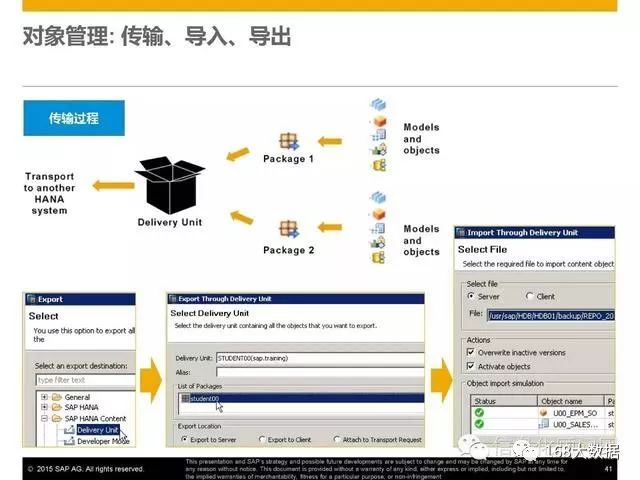Click green status icon for U00_EPM_SO
Image resolution: width=640 pixels, height=480 pixels.
tap(479, 413)
